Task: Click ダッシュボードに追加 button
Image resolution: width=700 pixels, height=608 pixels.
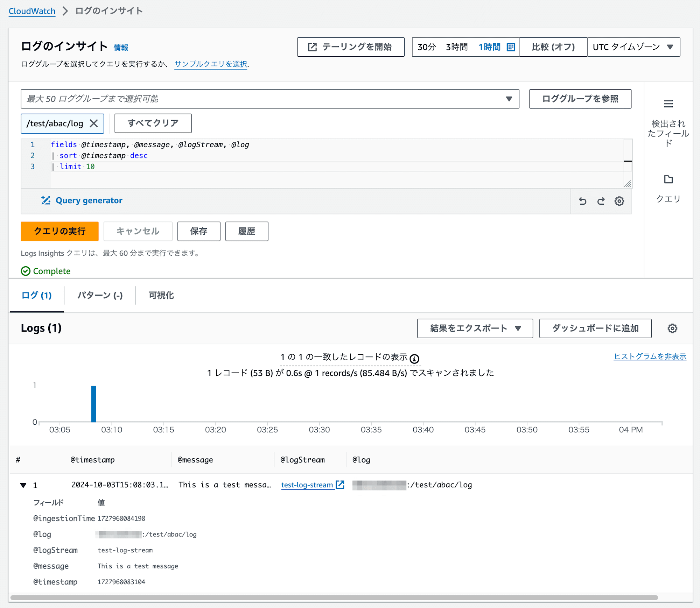Action: (595, 328)
